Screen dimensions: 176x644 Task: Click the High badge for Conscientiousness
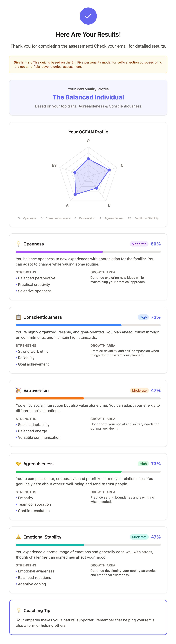[x=143, y=317]
